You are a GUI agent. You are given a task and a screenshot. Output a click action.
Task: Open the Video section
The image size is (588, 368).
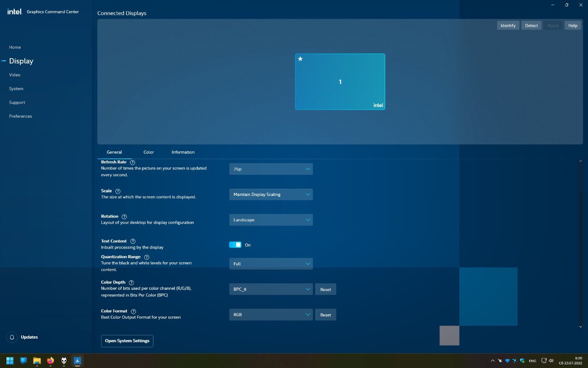(x=15, y=75)
